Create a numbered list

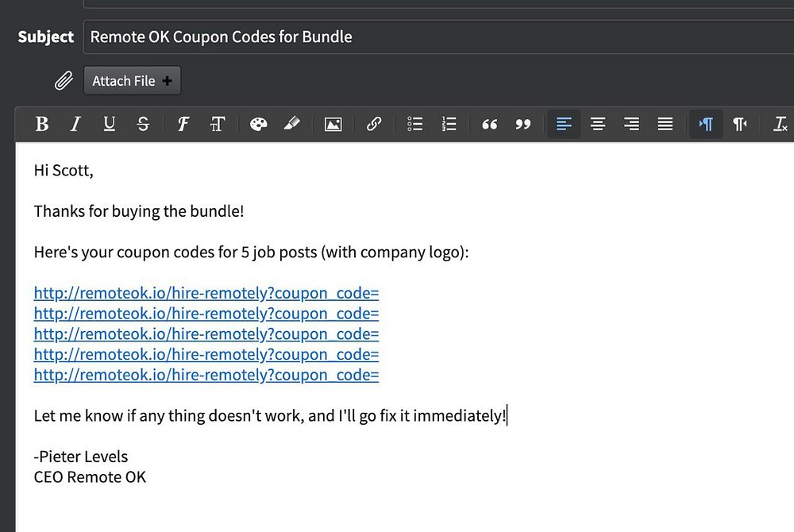click(x=449, y=124)
